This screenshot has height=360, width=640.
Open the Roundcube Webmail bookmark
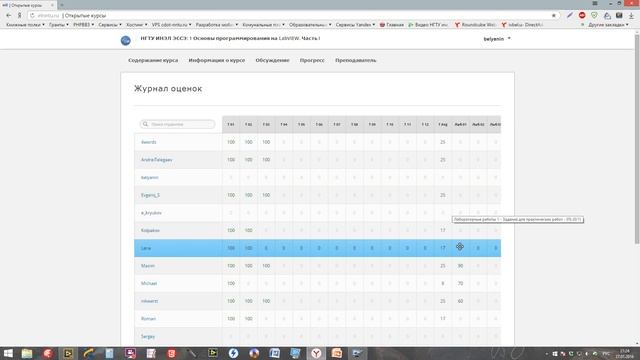tap(475, 25)
